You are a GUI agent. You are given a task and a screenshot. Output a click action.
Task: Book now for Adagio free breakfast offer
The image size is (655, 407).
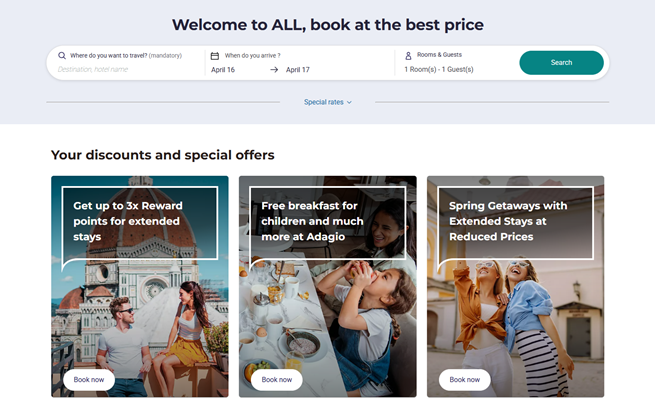pyautogui.click(x=277, y=380)
